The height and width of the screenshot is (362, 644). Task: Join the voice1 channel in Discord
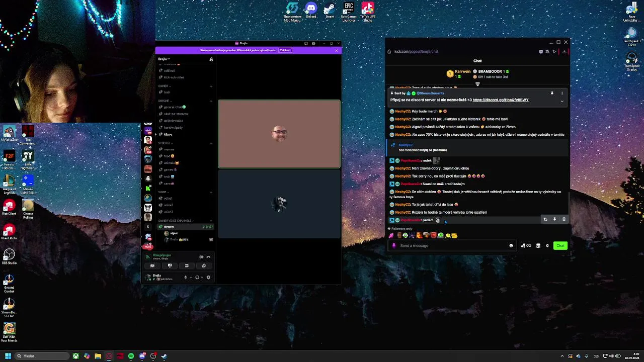pyautogui.click(x=168, y=198)
